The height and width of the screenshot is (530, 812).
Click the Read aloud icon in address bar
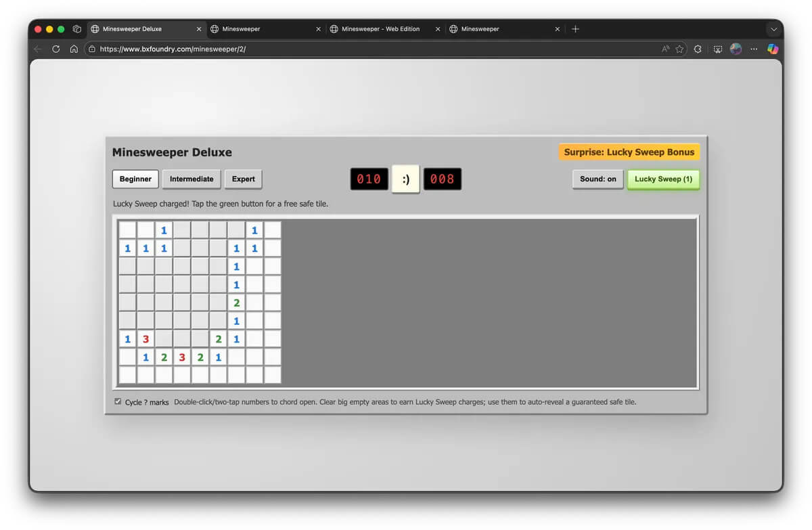[666, 49]
